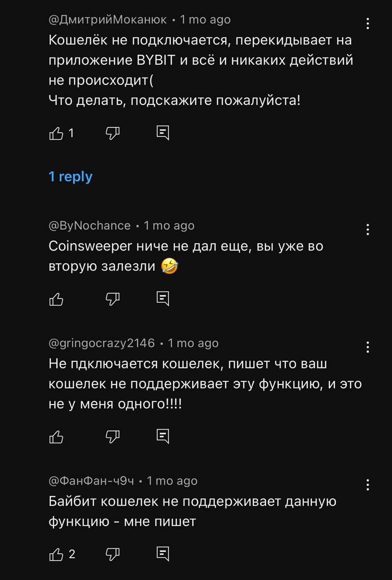Open more options on @ФанФан-ч9ч's comment
Viewport: 392px width, 580px height.
click(368, 485)
